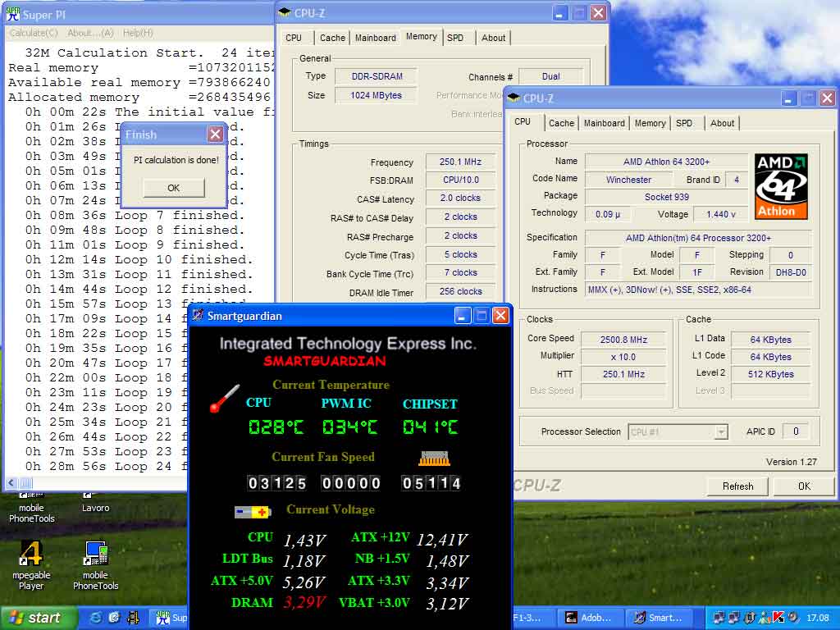
Task: Switch to CPU tab in back CPU-Z window
Action: tap(294, 38)
